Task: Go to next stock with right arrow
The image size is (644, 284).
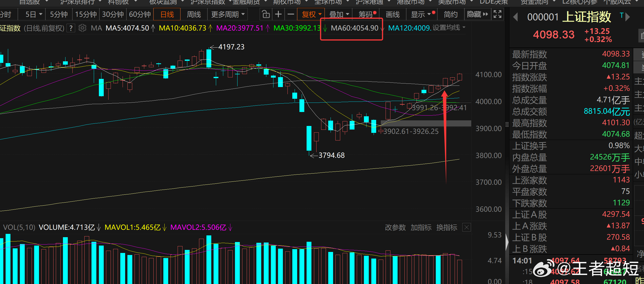Action: [628, 17]
